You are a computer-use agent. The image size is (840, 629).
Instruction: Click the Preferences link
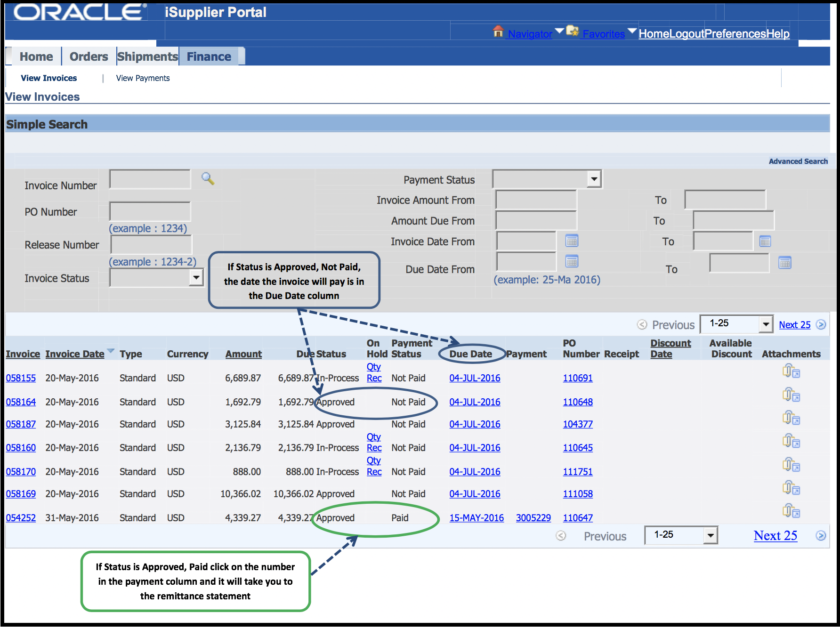click(735, 34)
